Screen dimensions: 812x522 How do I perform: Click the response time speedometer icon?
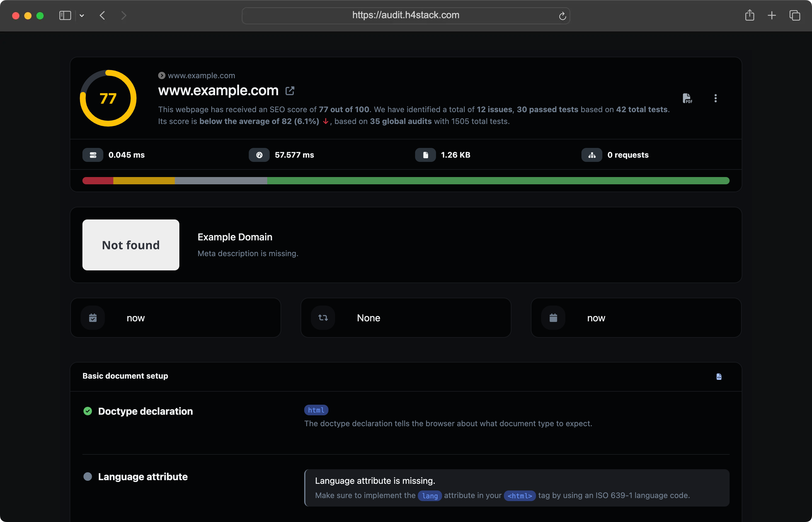tap(259, 155)
